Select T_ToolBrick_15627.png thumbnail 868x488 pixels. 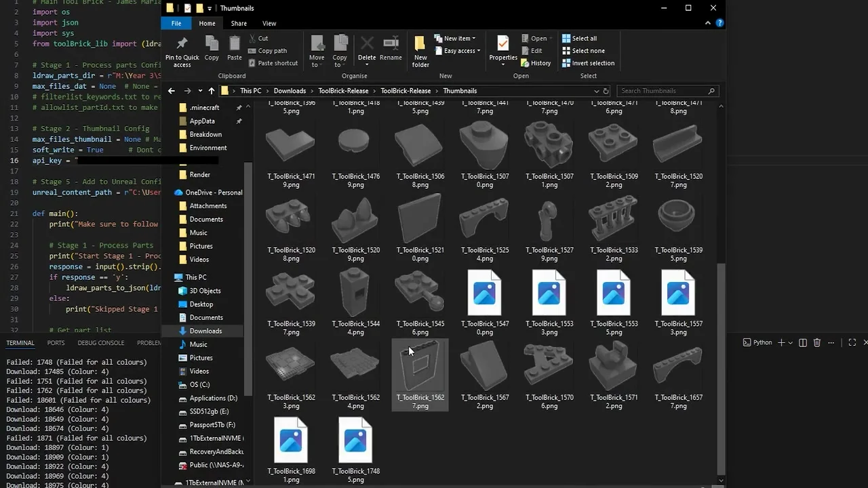coord(420,375)
